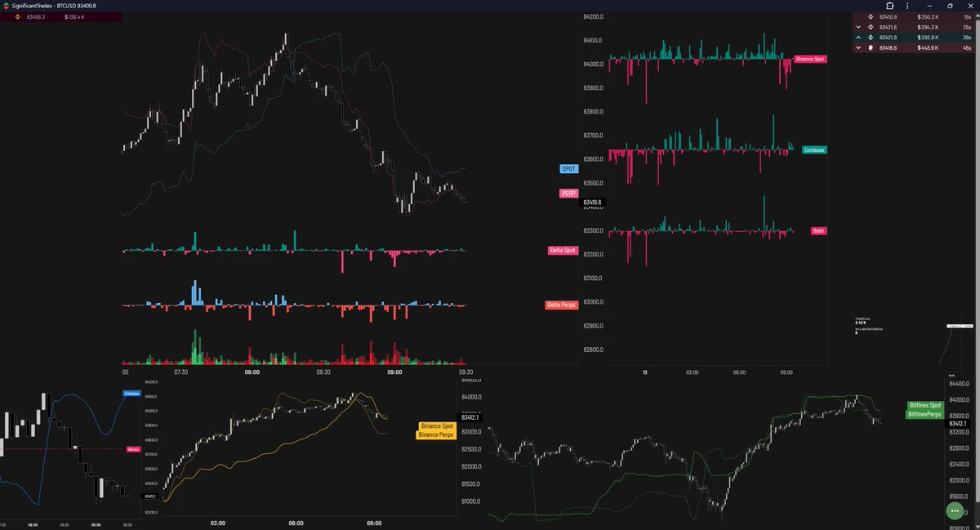Click the SignificantTrades logo in title bar
This screenshot has width=980, height=530.
coord(7,6)
